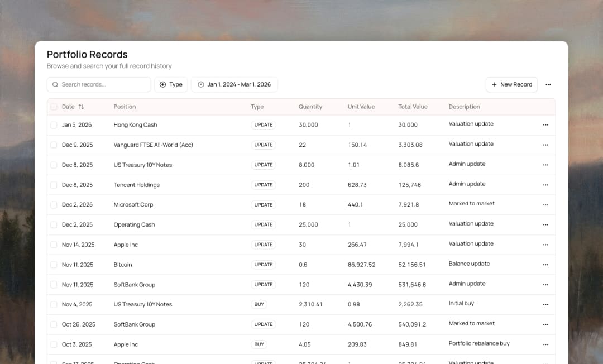Screen dimensions: 603x364
Task: Click the Jan 1, 2024 - Mar 1, 2026 chip
Action: (x=234, y=84)
